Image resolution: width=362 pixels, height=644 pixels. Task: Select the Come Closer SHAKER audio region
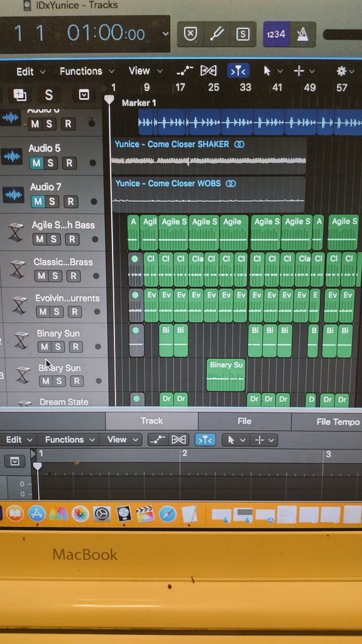pyautogui.click(x=209, y=156)
